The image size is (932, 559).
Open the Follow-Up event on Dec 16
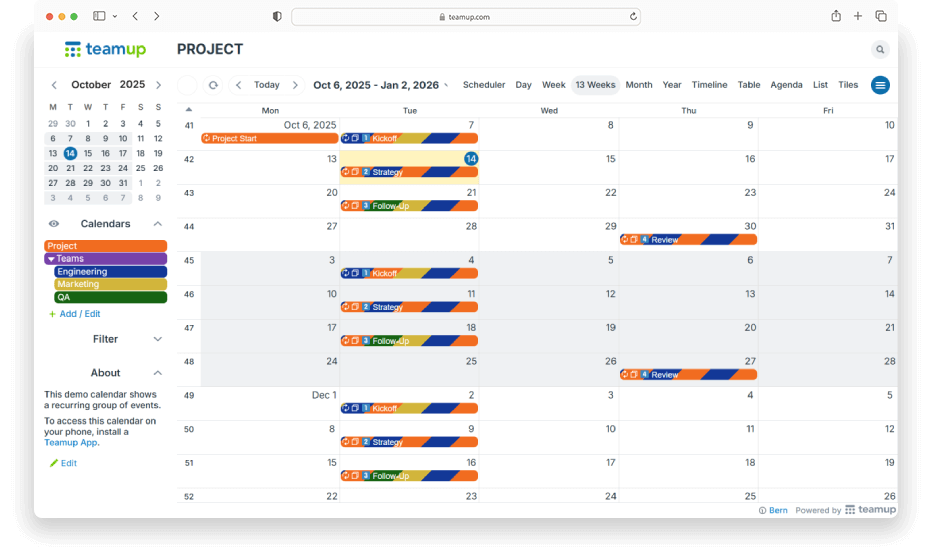(410, 476)
